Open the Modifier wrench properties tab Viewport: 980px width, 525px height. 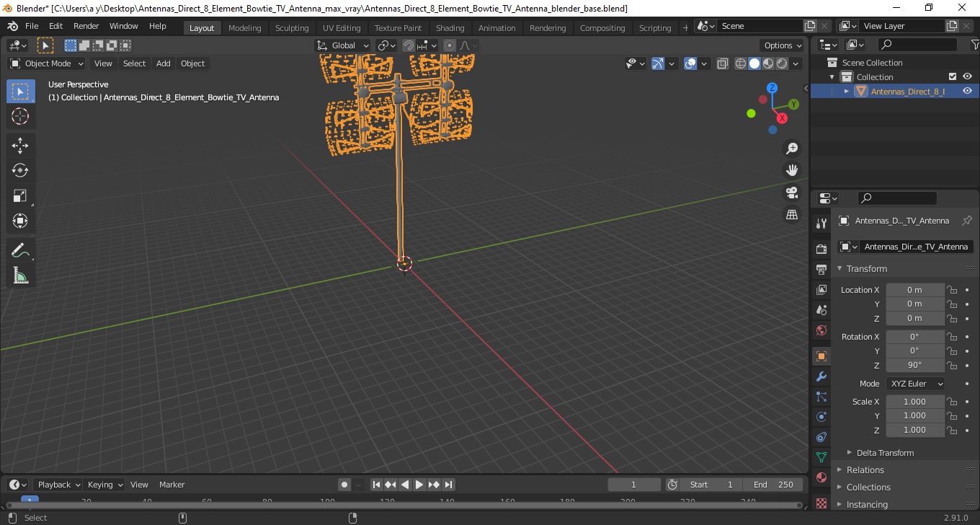[821, 376]
